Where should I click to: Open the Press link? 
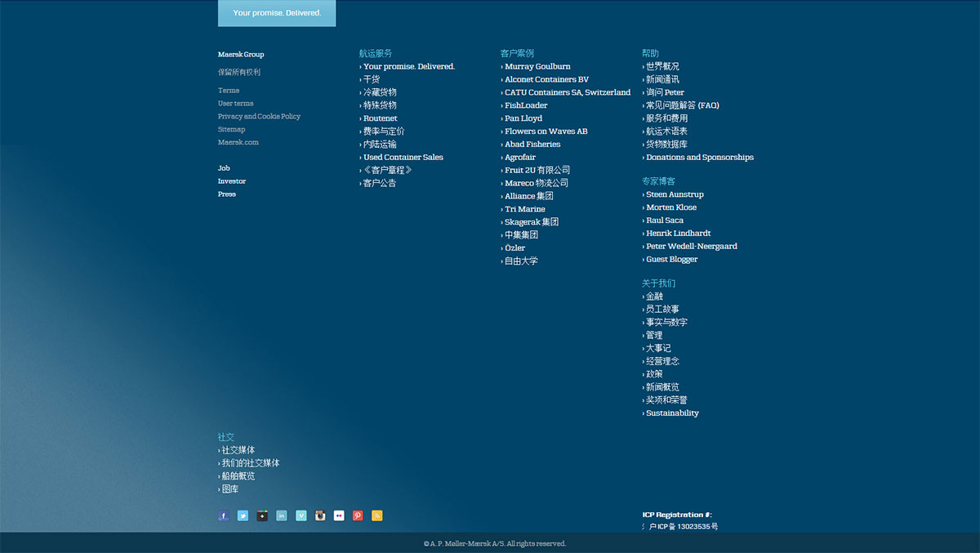[x=227, y=194]
